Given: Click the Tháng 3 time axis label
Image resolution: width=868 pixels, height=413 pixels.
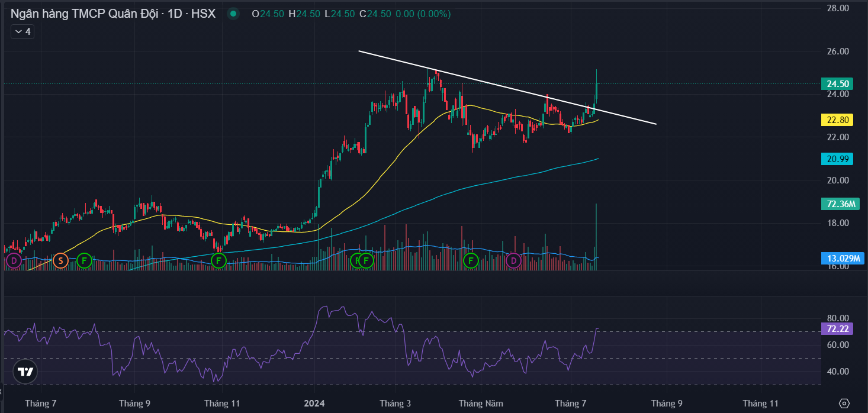Looking at the screenshot, I should click(x=395, y=404).
